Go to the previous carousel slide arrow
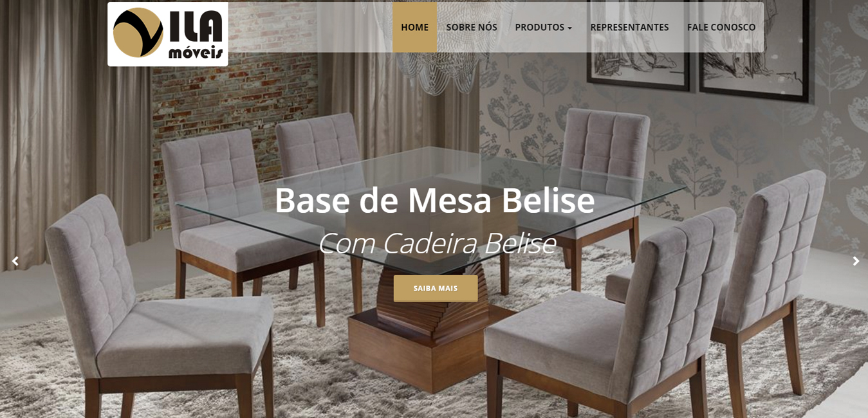 point(15,261)
